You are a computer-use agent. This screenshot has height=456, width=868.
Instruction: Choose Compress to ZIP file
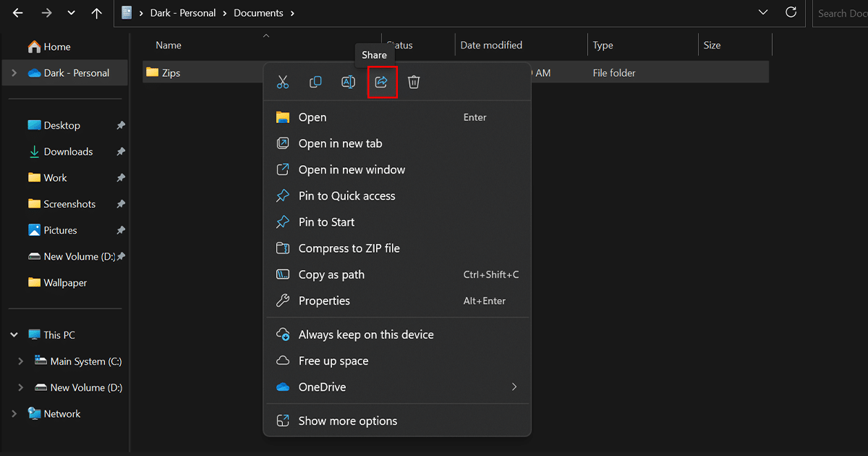click(349, 248)
